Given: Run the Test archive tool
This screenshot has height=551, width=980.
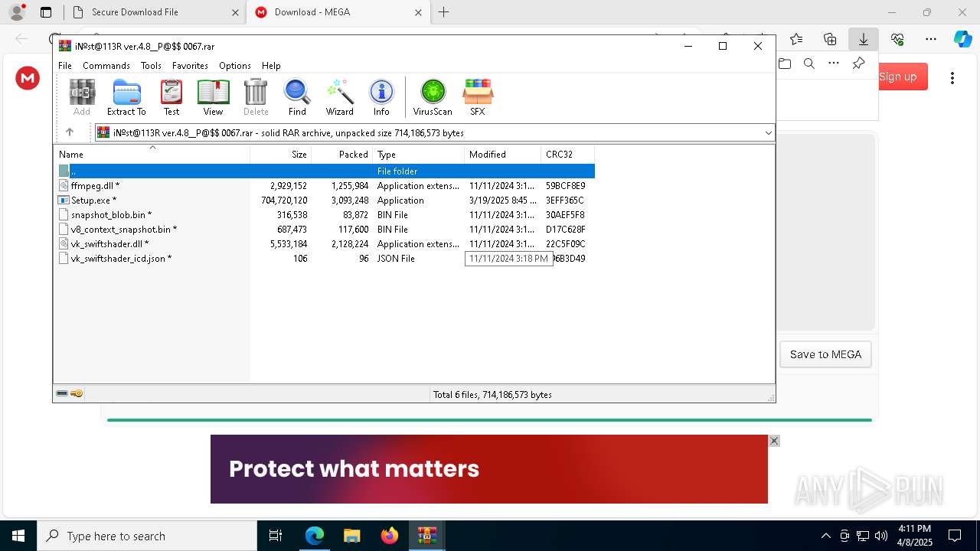Looking at the screenshot, I should coord(171,97).
